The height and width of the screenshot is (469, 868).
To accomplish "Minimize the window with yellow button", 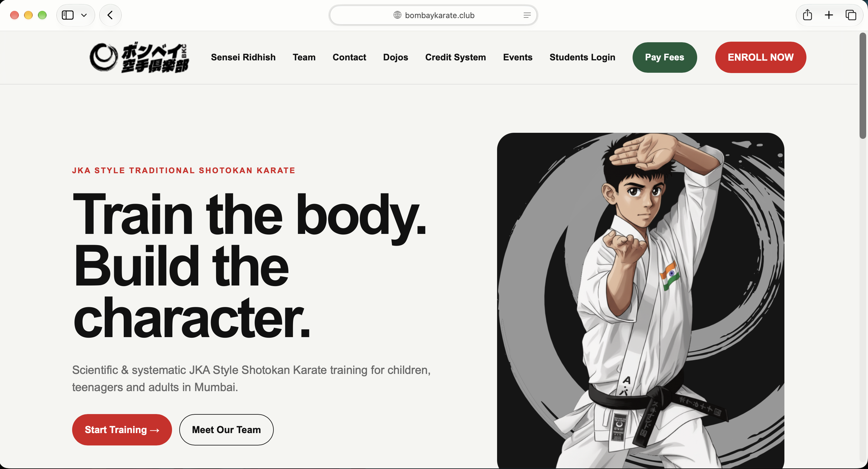I will (x=28, y=15).
